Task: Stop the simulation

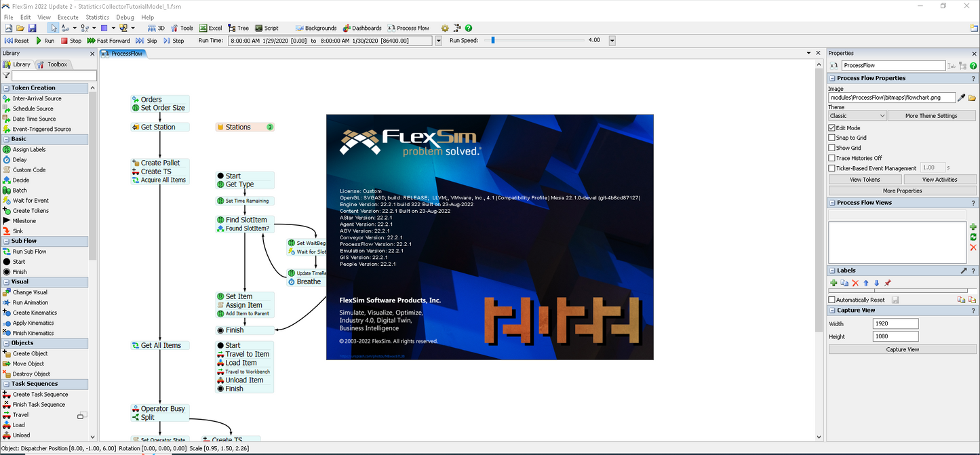Action: point(71,41)
